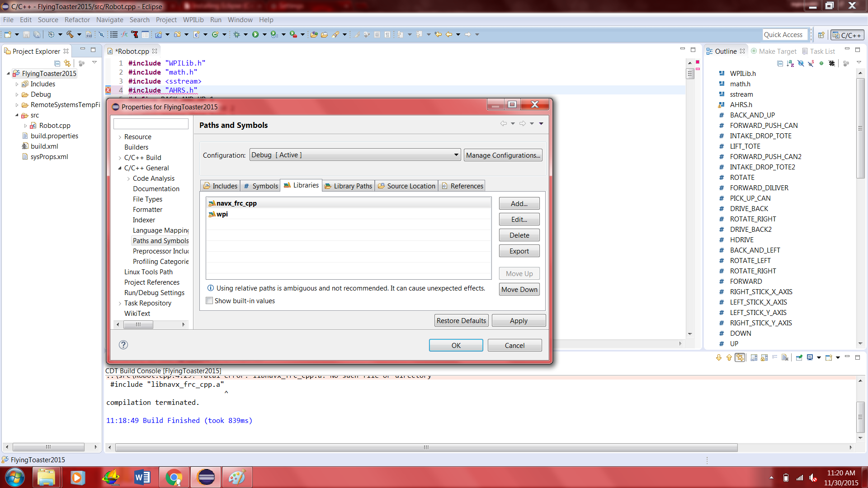Image resolution: width=868 pixels, height=488 pixels.
Task: Click Sort alphabetically icon in Outline panel
Action: [790, 63]
